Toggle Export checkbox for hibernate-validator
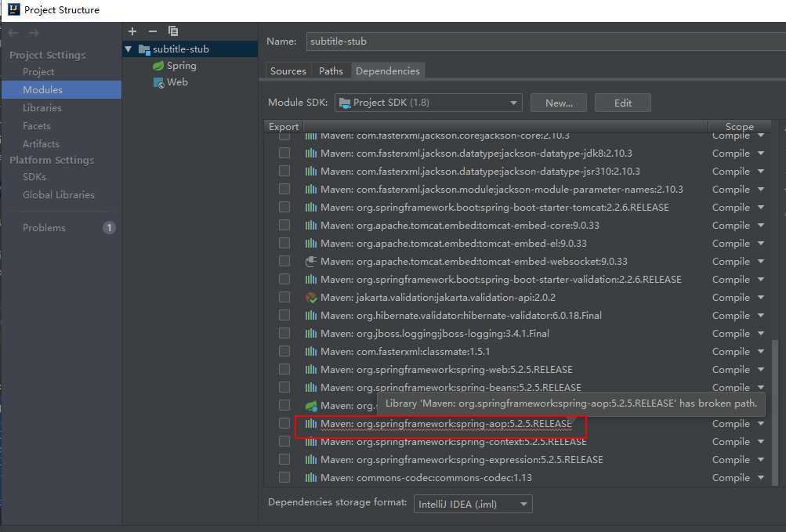Screen dimensions: 786x532 [x=284, y=316]
